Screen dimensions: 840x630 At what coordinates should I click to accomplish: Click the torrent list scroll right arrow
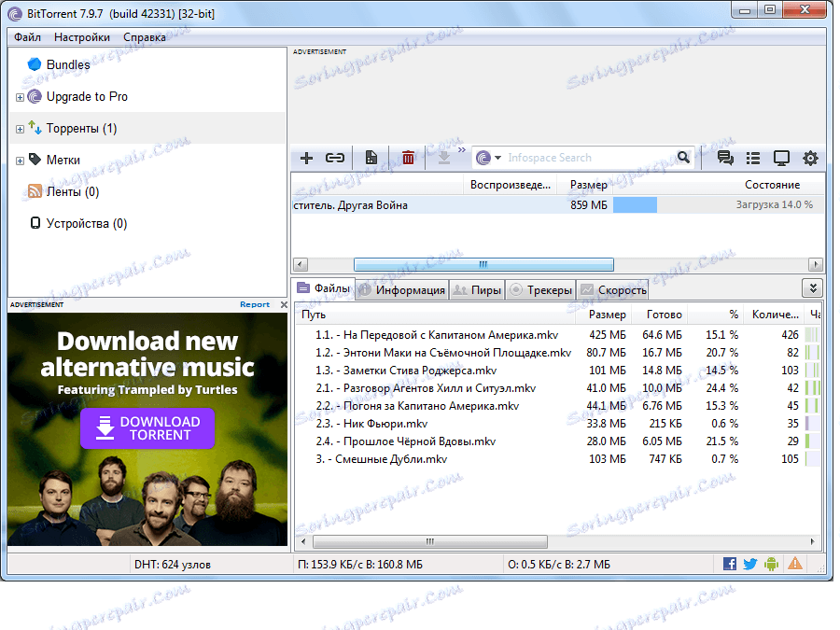pos(816,264)
